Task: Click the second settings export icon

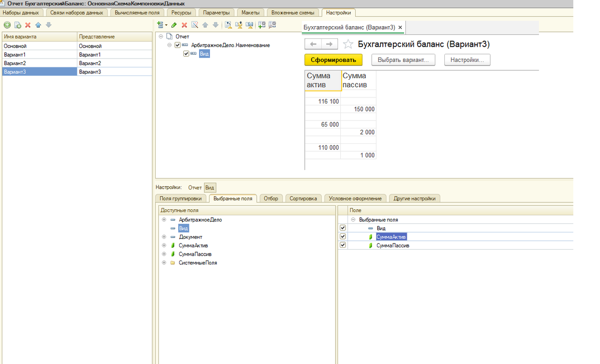Action: 239,25
